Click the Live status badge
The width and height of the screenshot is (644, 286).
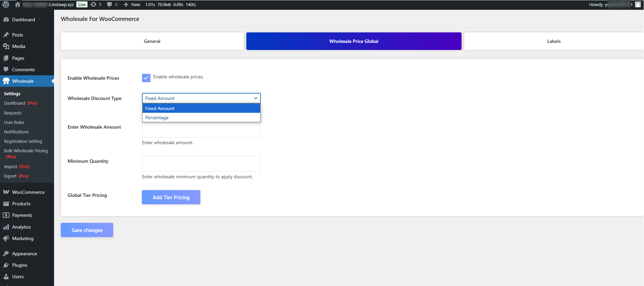tap(82, 4)
